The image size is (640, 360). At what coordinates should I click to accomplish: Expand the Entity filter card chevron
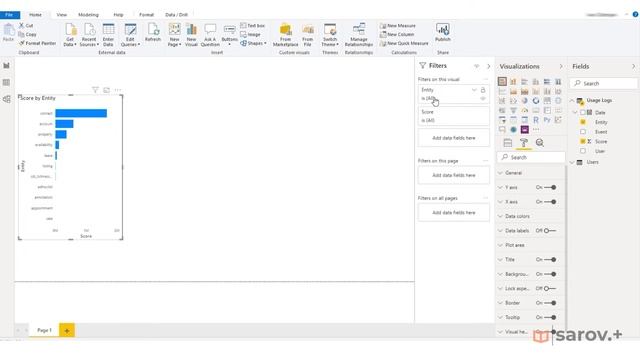474,90
